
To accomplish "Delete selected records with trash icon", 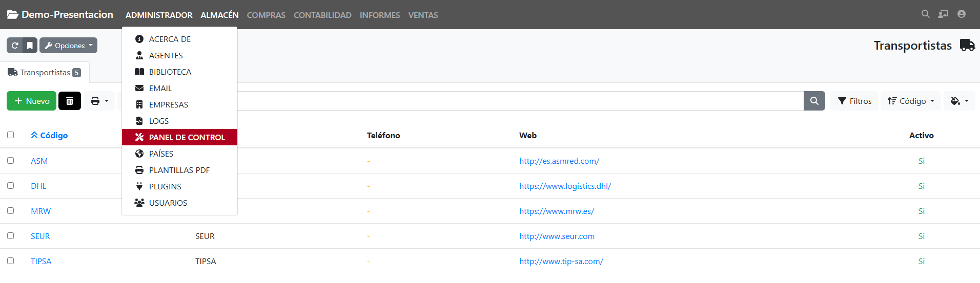I will click(x=70, y=101).
